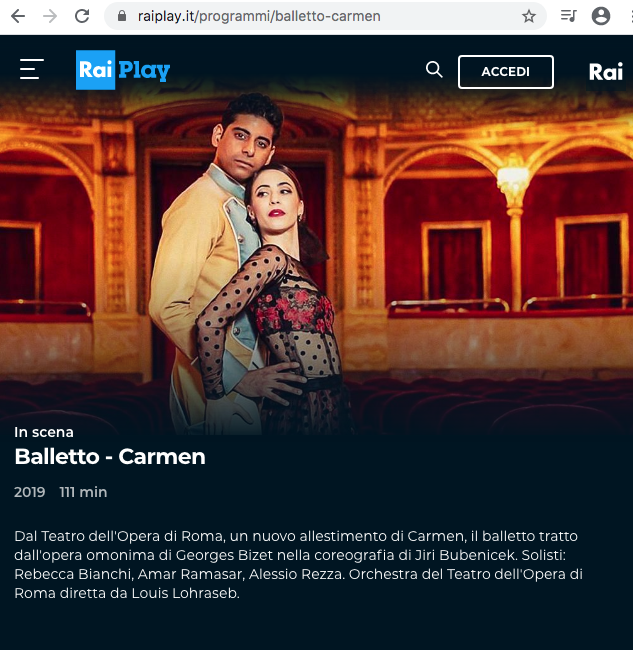
Task: Open the Chrome profile avatar
Action: pyautogui.click(x=601, y=16)
